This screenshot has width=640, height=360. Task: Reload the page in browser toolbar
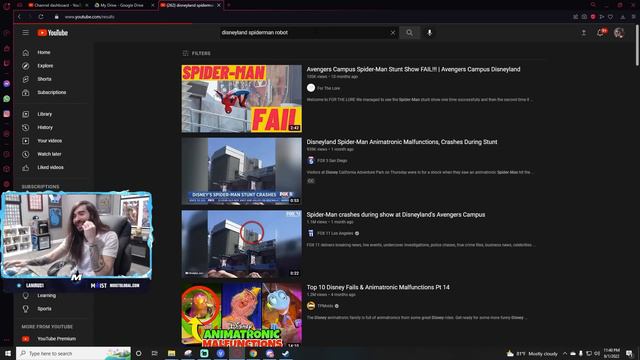41,17
